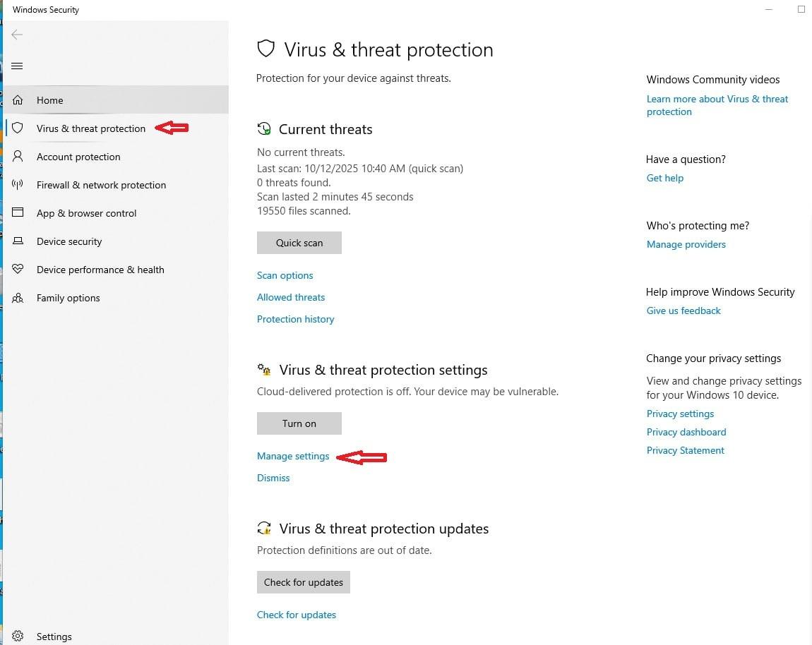The height and width of the screenshot is (645, 812).
Task: Turn on cloud-delivered protection
Action: pyautogui.click(x=299, y=423)
